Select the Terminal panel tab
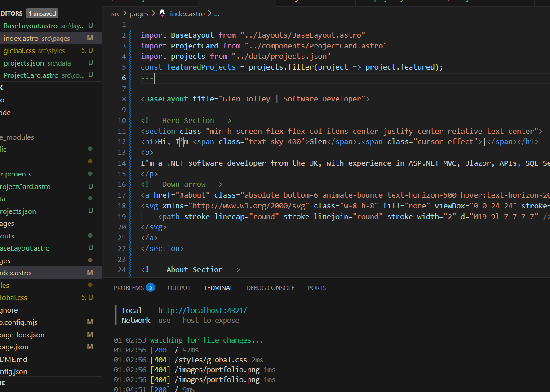The image size is (550, 392). [x=218, y=288]
